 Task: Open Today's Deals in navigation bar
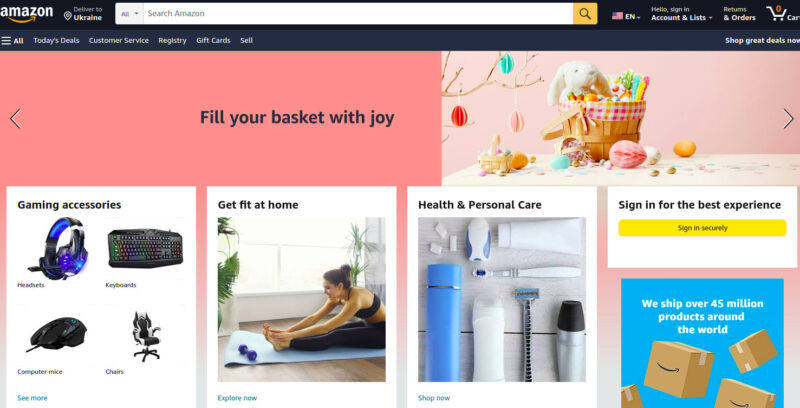coord(56,40)
